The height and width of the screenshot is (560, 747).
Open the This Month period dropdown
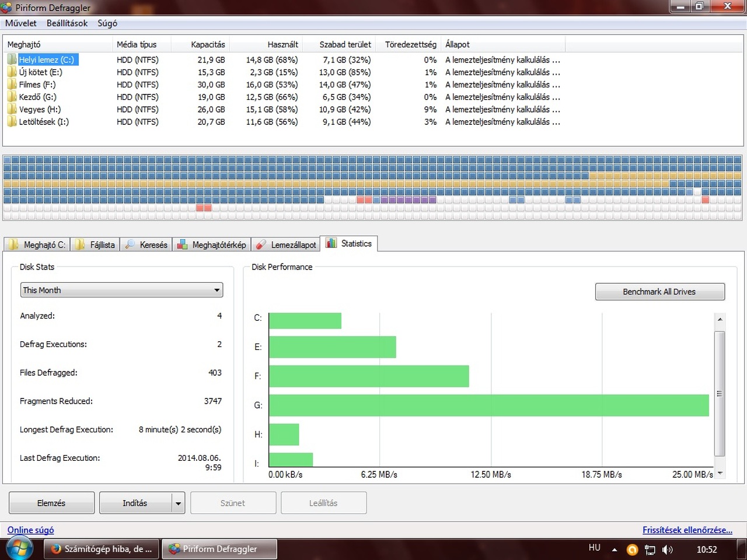click(x=121, y=290)
